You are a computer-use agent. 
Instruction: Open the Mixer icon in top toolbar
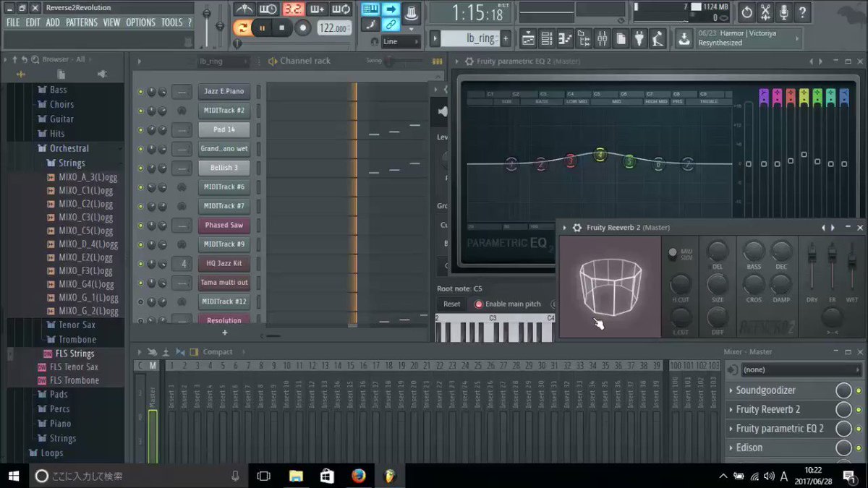click(603, 38)
